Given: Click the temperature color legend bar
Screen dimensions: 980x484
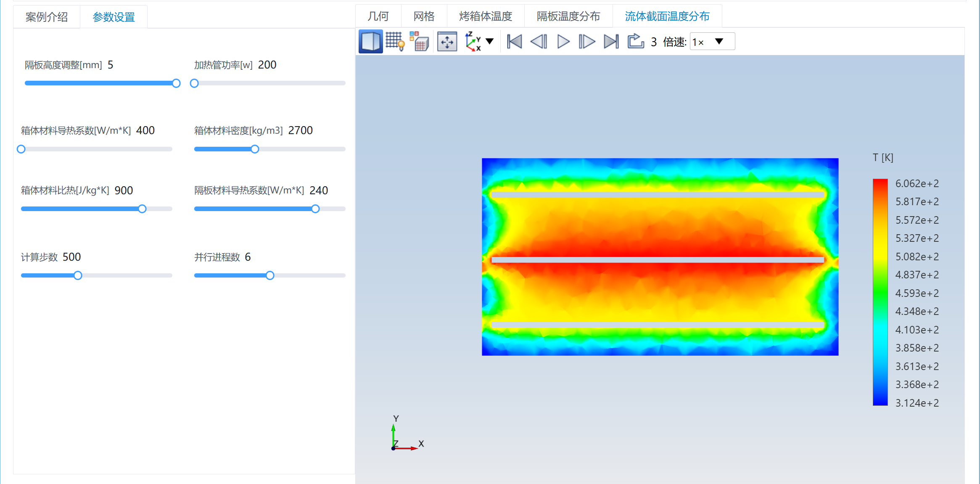Looking at the screenshot, I should tap(880, 292).
